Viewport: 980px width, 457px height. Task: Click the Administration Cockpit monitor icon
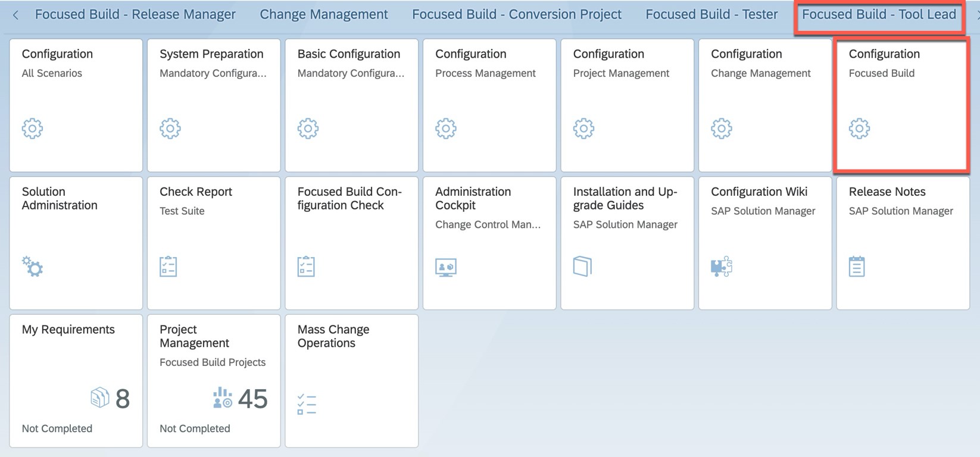pyautogui.click(x=445, y=267)
